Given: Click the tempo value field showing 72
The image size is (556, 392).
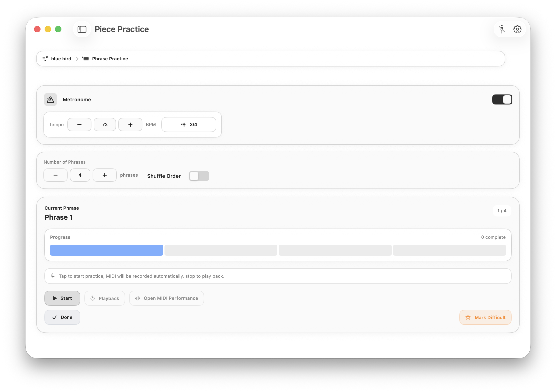Looking at the screenshot, I should pyautogui.click(x=105, y=125).
